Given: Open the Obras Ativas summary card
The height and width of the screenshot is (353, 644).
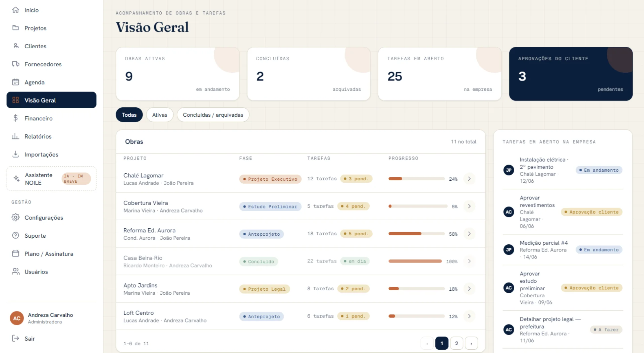Looking at the screenshot, I should (177, 74).
